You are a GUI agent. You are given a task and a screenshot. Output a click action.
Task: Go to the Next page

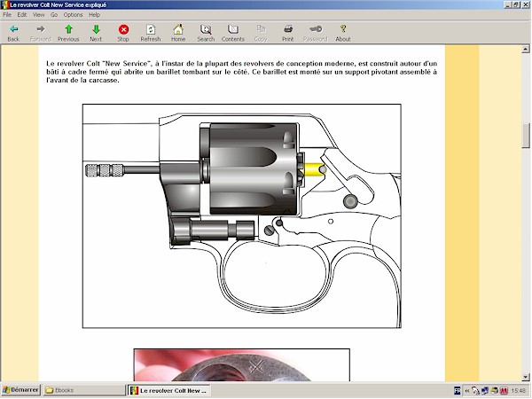point(96,30)
